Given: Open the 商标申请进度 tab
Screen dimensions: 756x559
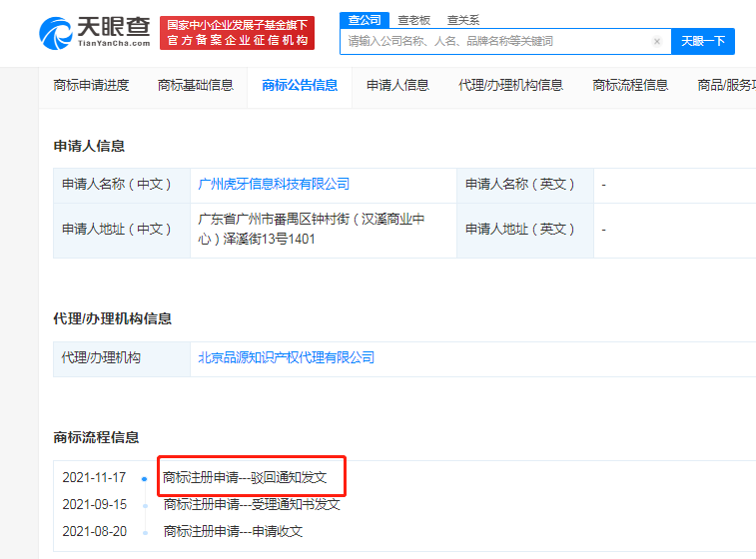Looking at the screenshot, I should point(91,85).
